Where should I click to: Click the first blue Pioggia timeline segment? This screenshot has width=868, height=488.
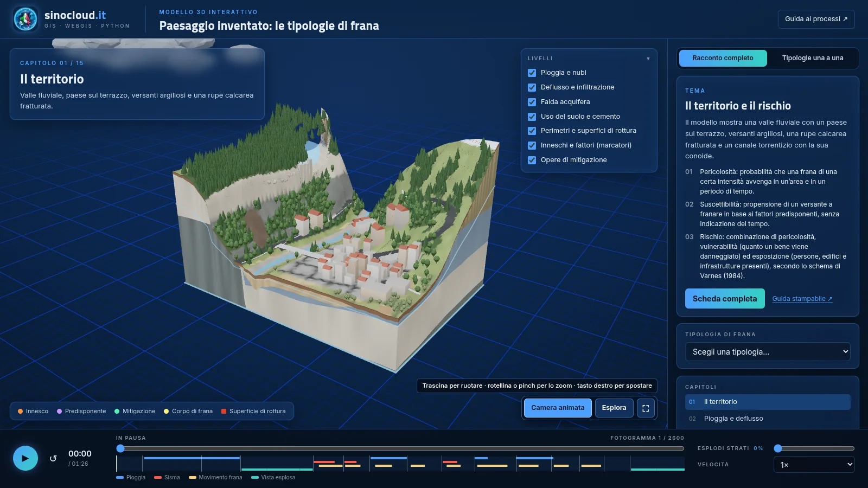point(192,458)
